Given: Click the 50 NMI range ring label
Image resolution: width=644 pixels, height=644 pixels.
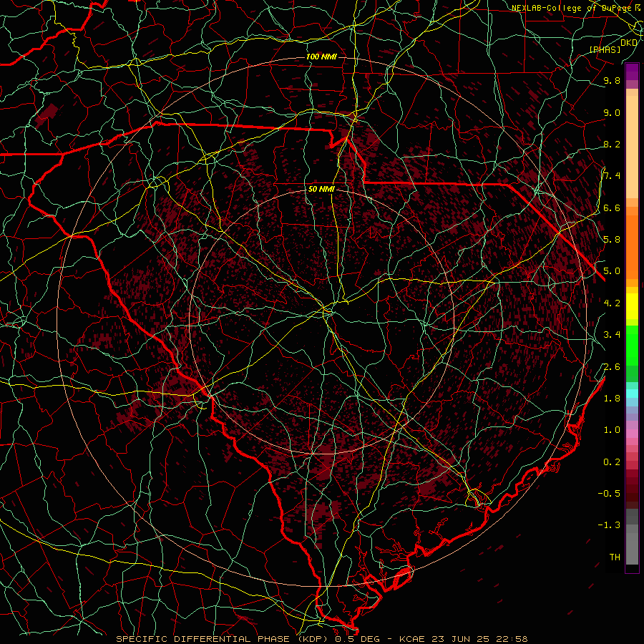Looking at the screenshot, I should tap(321, 189).
